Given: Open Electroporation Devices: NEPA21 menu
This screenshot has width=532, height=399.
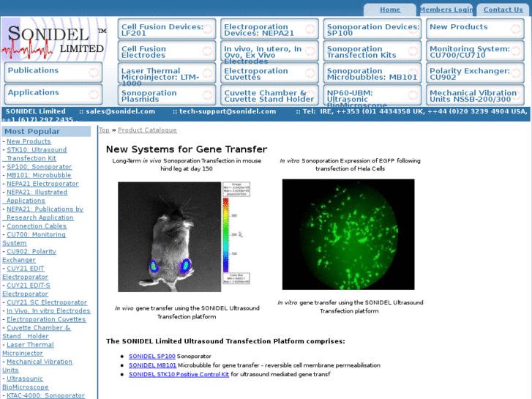Looking at the screenshot, I should pos(269,29).
